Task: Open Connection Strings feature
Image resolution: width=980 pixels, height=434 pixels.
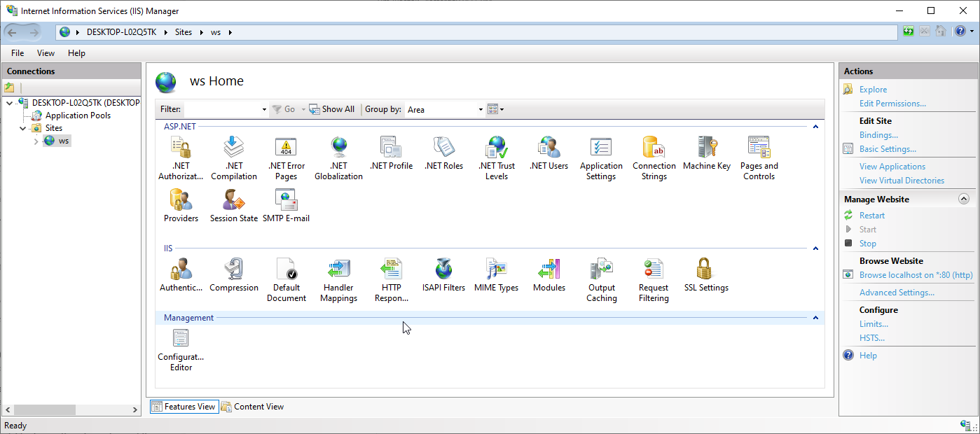Action: pos(654,157)
